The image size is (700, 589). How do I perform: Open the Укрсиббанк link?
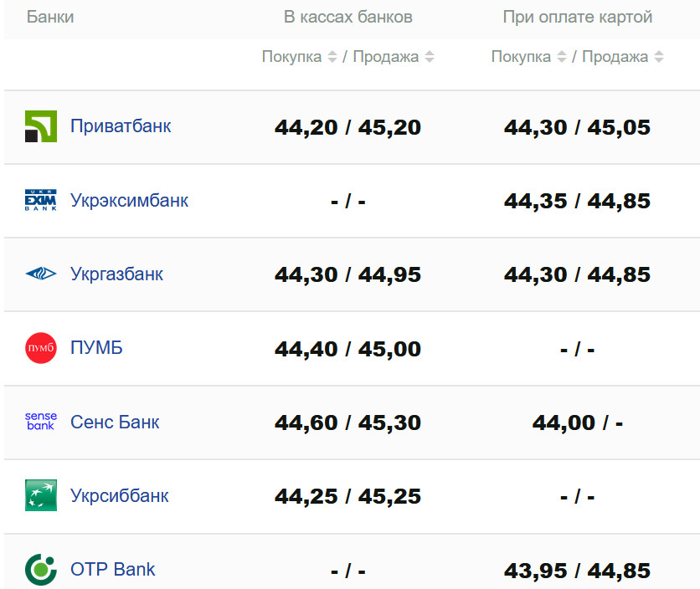pos(120,495)
